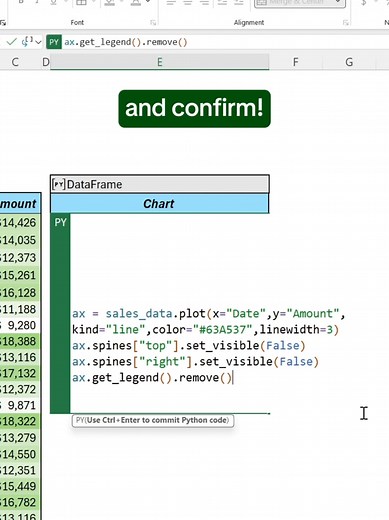Click the Enter checkmark in formula bar

coord(12,42)
